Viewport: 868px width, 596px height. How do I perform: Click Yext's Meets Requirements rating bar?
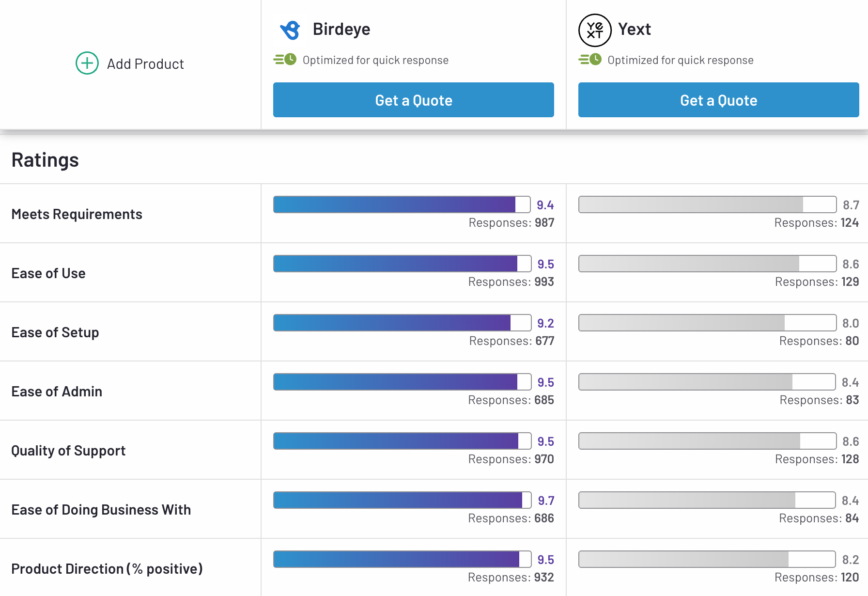coord(707,204)
